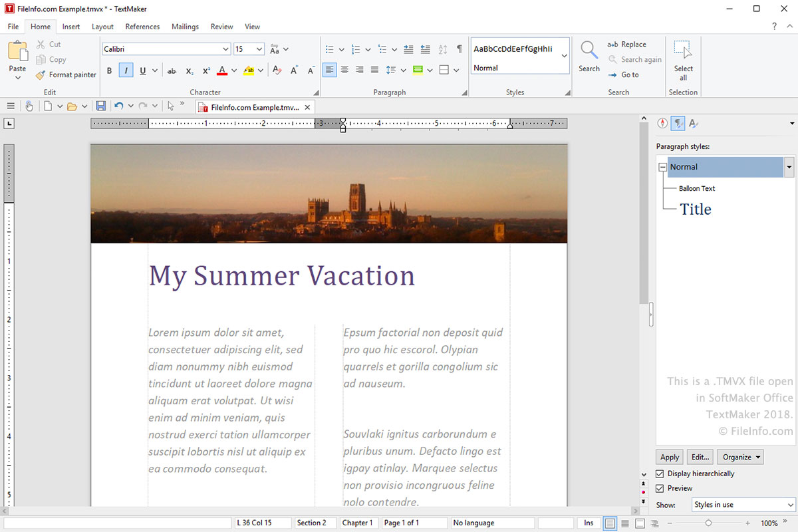Clear character formatting with the eraser icon

click(x=277, y=70)
